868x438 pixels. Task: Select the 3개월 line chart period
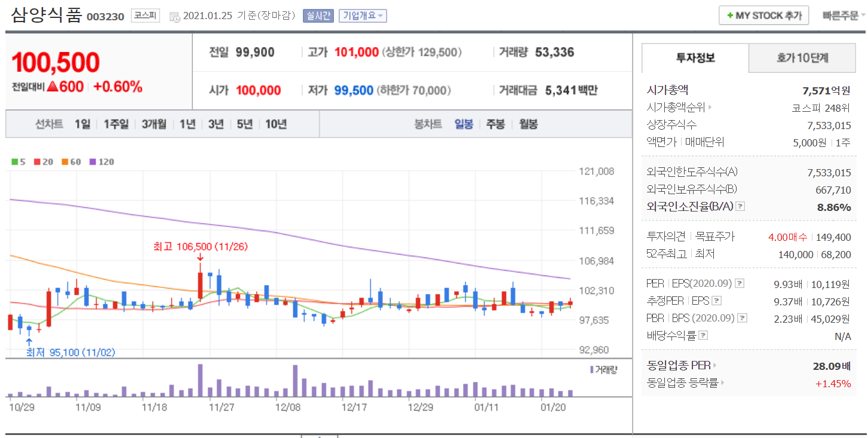154,124
